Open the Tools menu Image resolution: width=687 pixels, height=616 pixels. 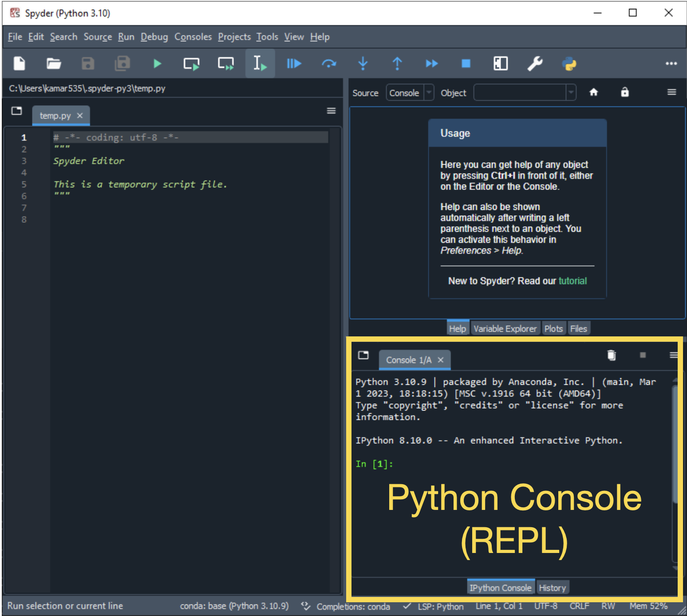tap(267, 37)
